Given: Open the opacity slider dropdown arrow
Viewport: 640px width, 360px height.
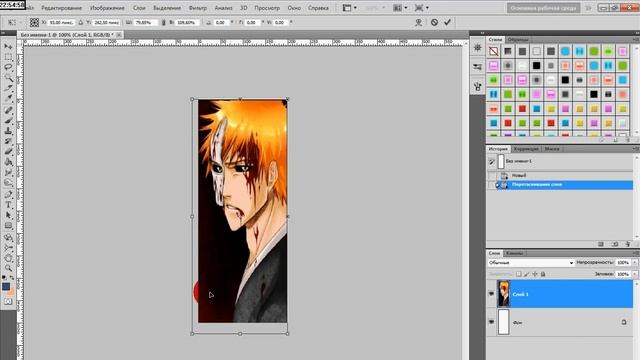Looking at the screenshot, I should [635, 263].
